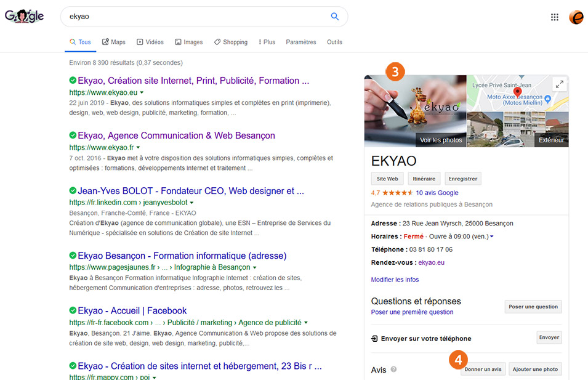Open 'Ekyao Besançon - Formation informatique' result

click(182, 256)
